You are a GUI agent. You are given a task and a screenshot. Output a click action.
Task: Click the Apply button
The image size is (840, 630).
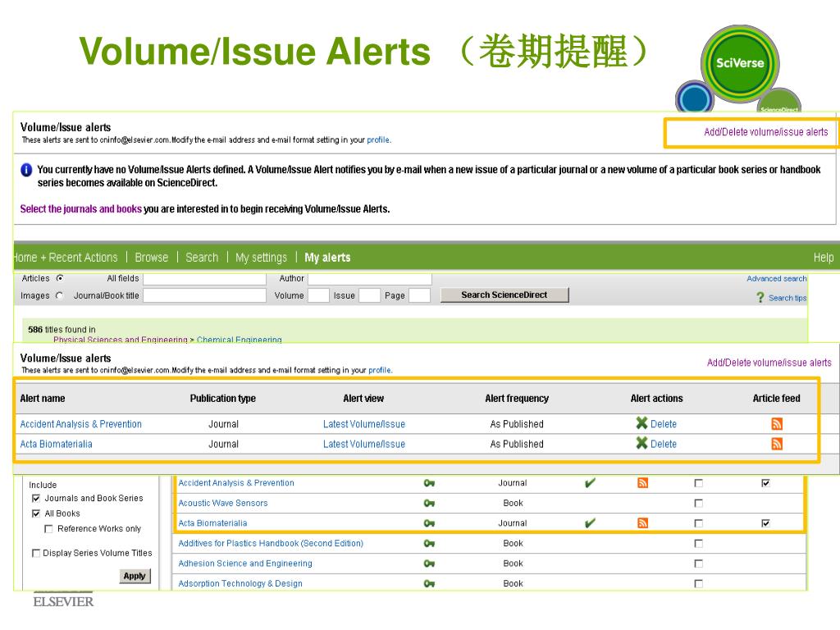(x=135, y=576)
